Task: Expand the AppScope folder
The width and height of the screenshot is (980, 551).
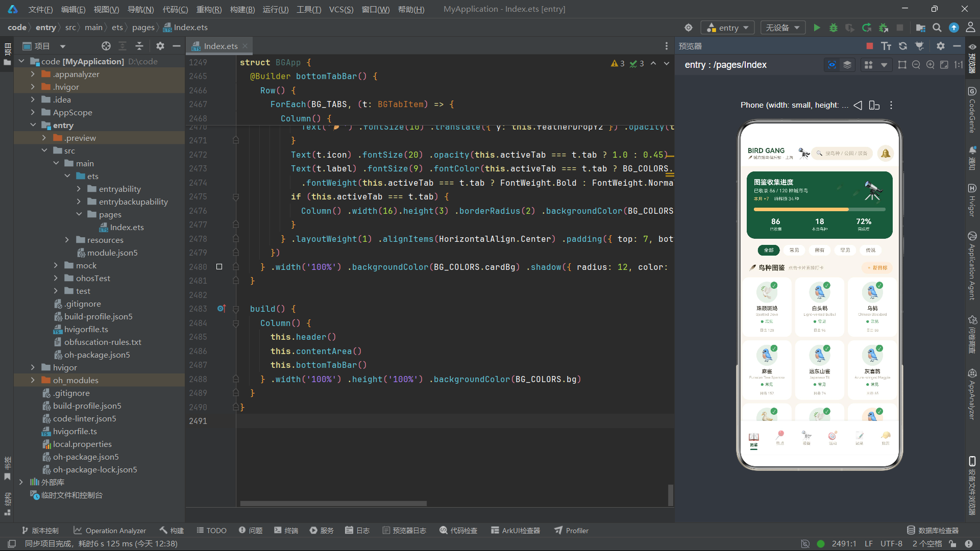Action: 33,112
